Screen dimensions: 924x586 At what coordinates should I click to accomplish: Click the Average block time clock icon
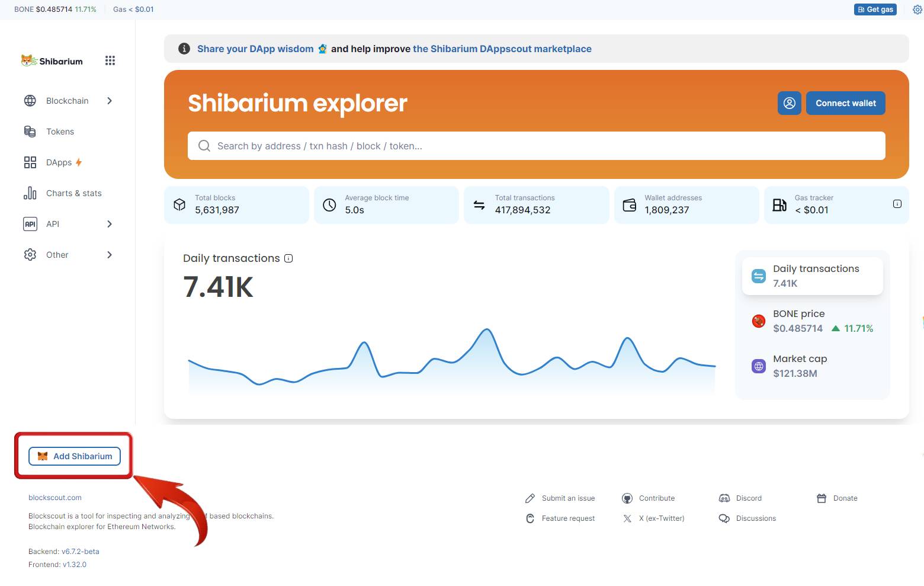[329, 205]
